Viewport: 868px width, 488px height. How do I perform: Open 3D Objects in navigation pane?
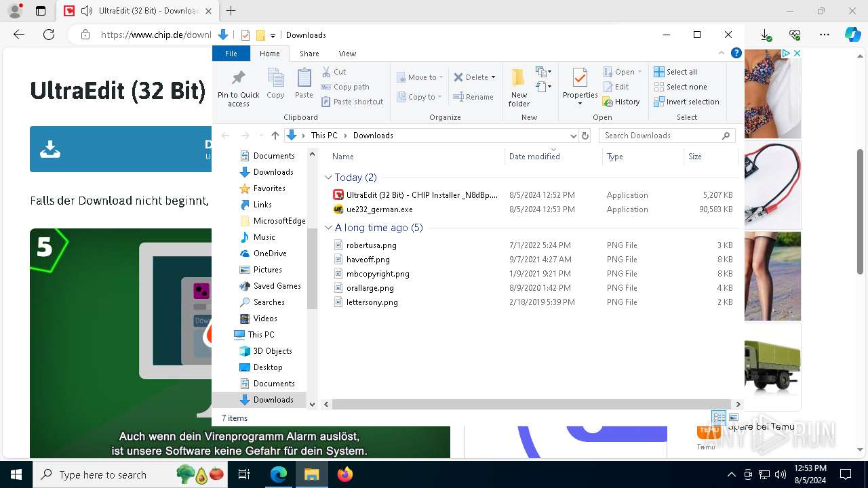272,351
